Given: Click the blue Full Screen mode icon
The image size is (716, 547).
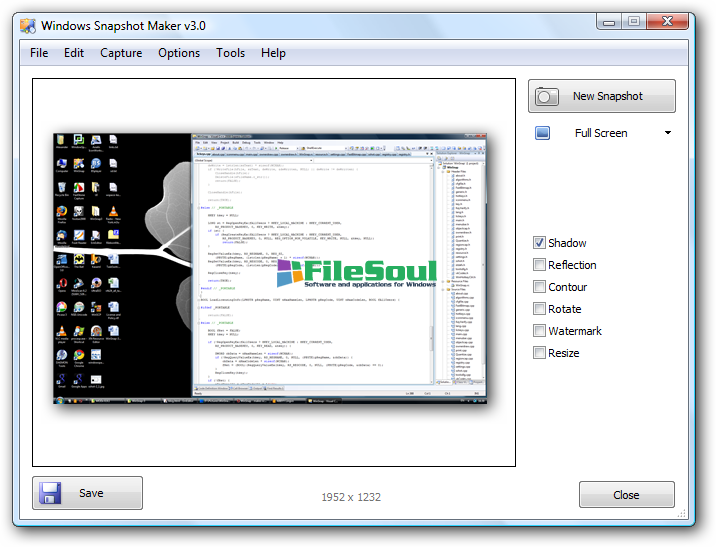Looking at the screenshot, I should tap(542, 133).
